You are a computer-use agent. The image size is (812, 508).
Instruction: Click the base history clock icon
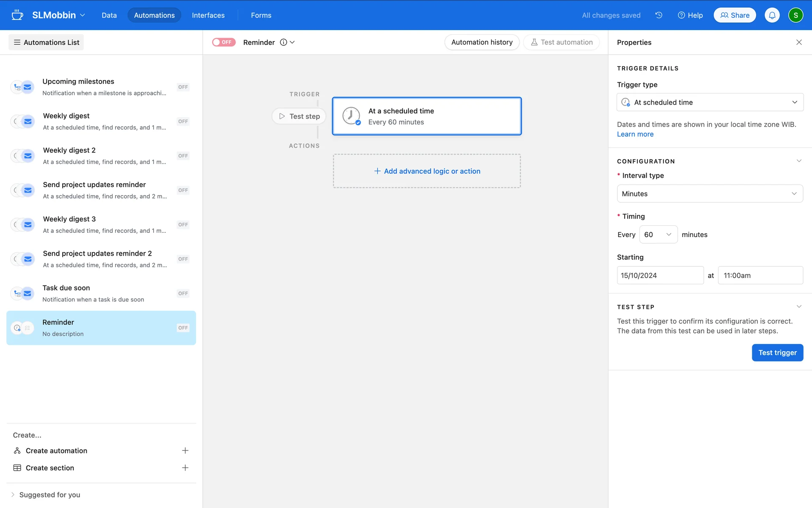tap(658, 15)
